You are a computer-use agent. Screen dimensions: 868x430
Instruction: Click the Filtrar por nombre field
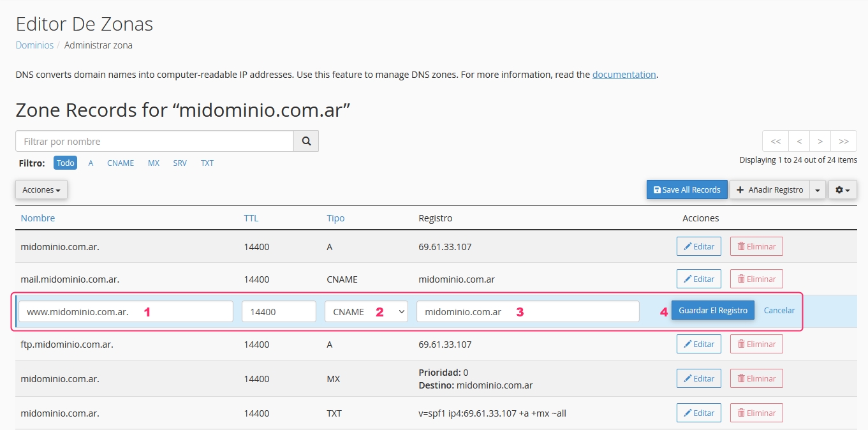tap(154, 141)
